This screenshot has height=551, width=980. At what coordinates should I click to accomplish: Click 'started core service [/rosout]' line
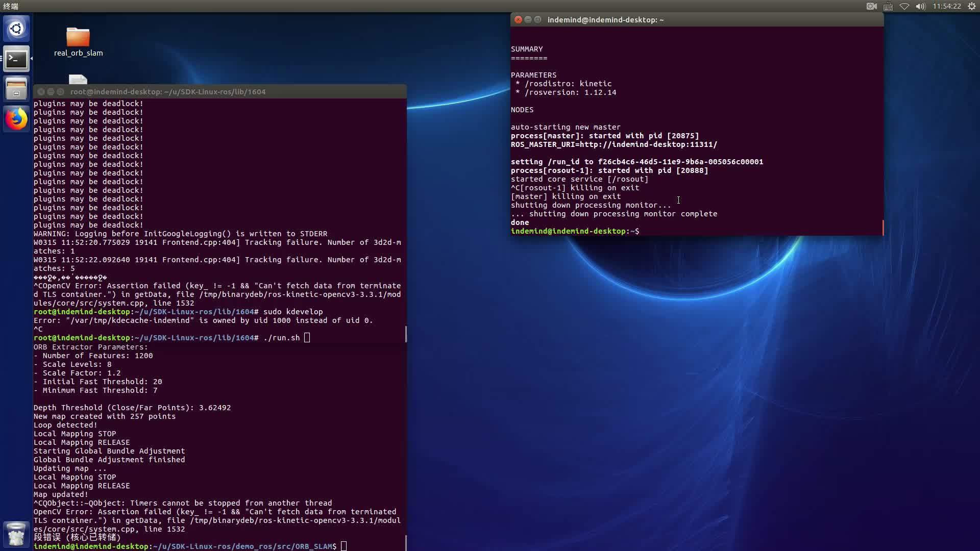point(579,179)
